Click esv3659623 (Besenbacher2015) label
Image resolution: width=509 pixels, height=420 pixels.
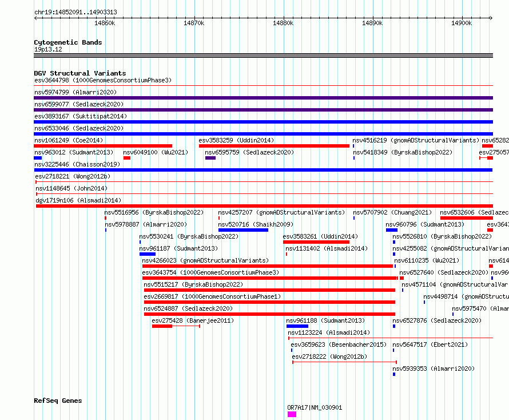click(339, 344)
